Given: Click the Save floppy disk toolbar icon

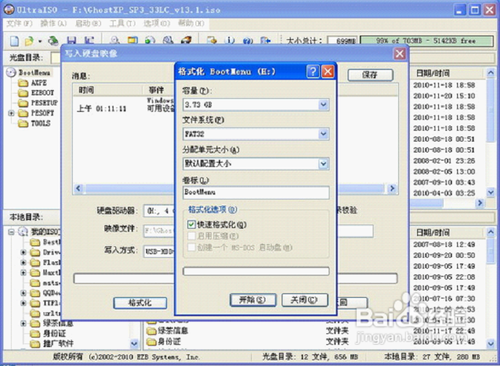Looking at the screenshot, I should pyautogui.click(x=71, y=41).
